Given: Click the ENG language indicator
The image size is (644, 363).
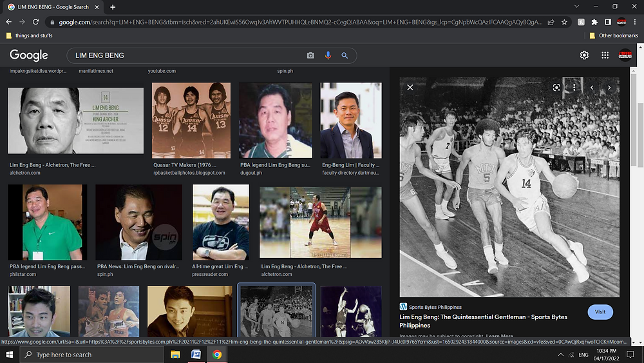Looking at the screenshot, I should point(583,355).
